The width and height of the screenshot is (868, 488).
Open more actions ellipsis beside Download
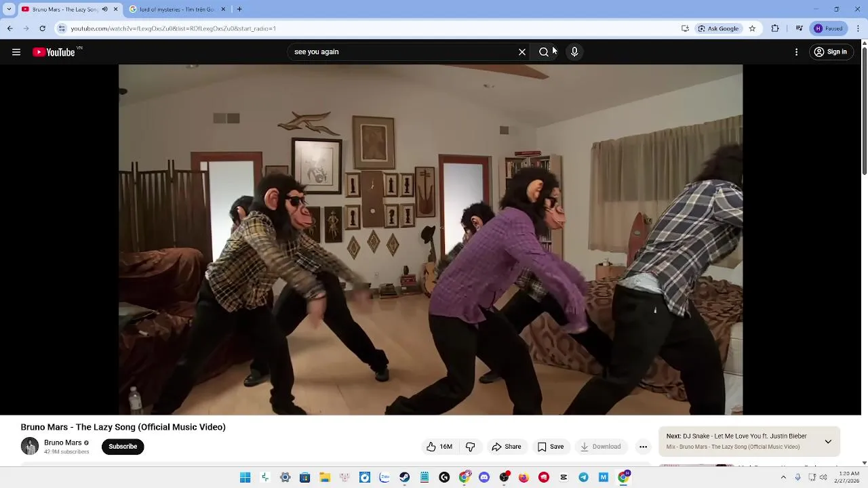pos(643,447)
